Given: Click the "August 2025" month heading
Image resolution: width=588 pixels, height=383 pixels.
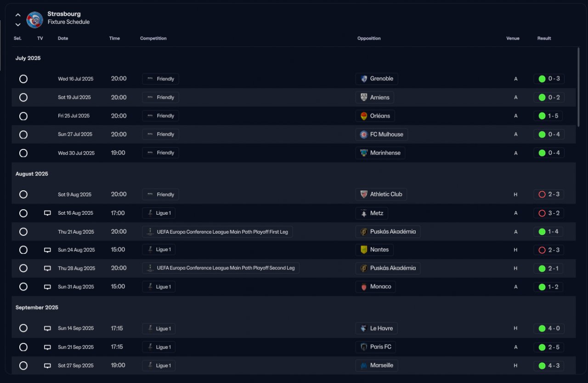Looking at the screenshot, I should 32,174.
